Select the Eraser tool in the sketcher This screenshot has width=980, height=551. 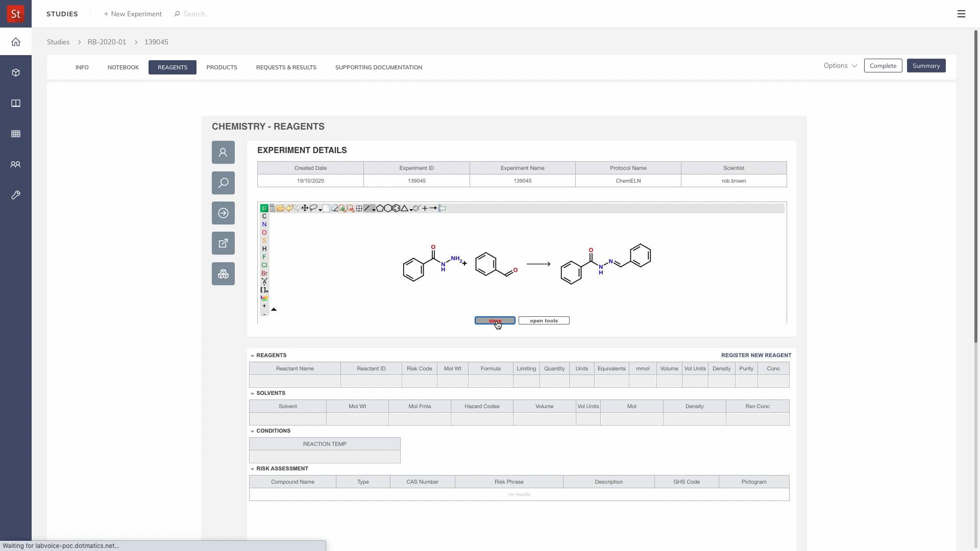(x=335, y=208)
